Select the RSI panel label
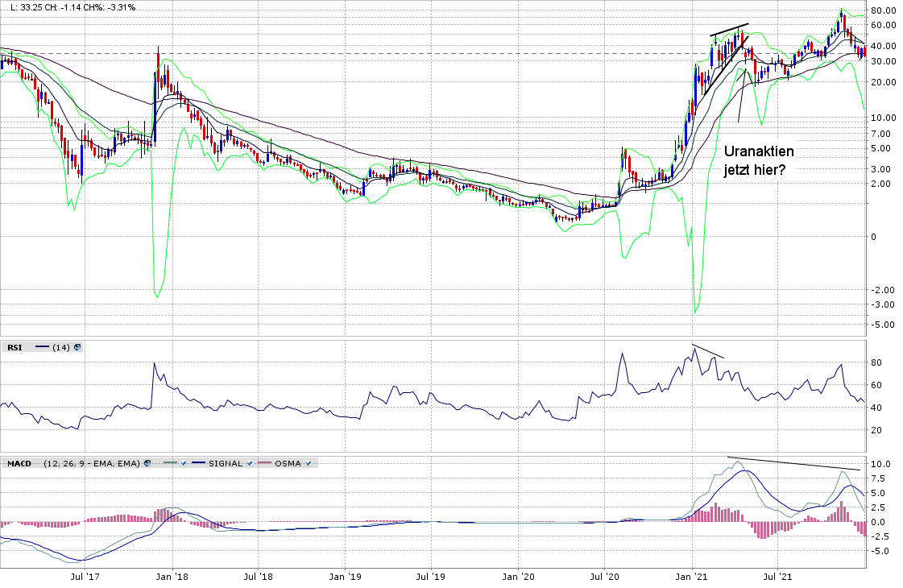 [14, 347]
